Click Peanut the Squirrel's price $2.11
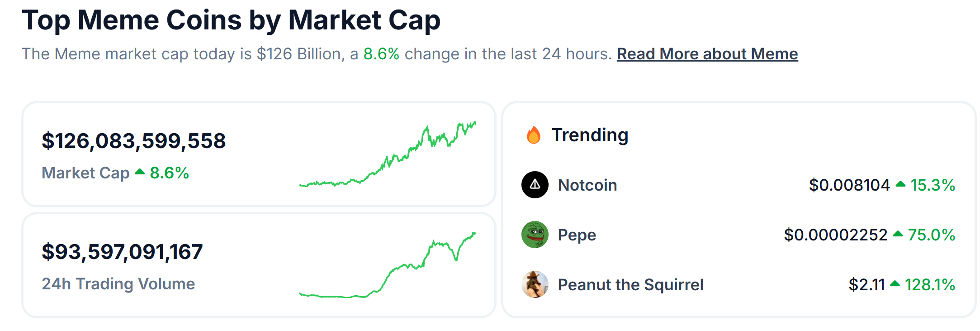Viewport: 980px width, 331px height. click(866, 284)
